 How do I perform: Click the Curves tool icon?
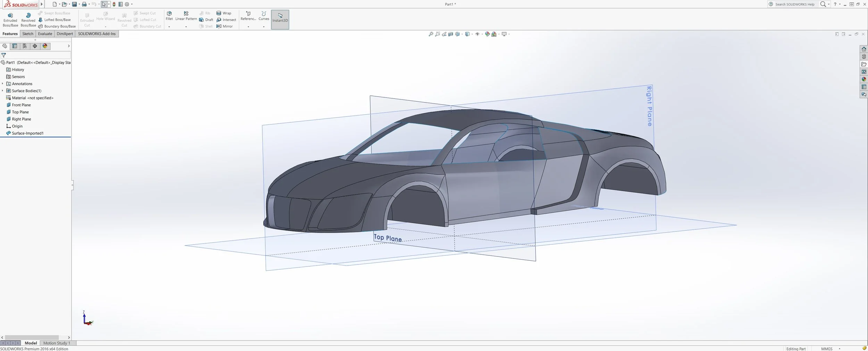(264, 14)
